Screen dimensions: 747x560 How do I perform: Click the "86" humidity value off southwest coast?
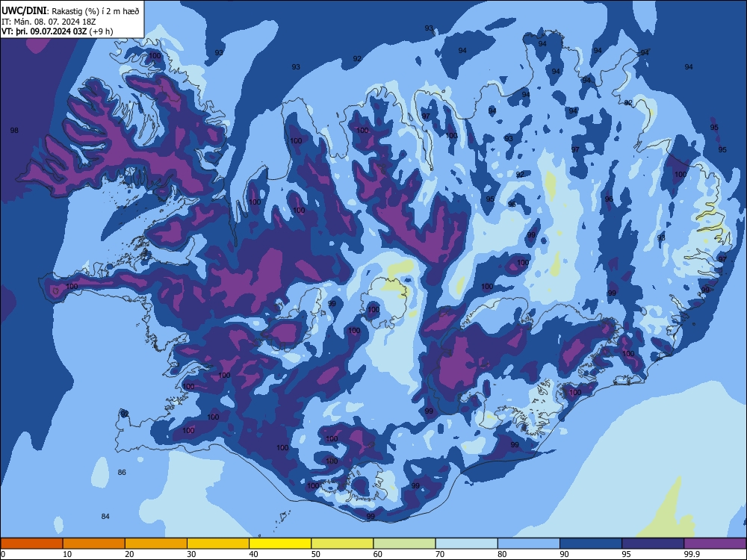[122, 473]
